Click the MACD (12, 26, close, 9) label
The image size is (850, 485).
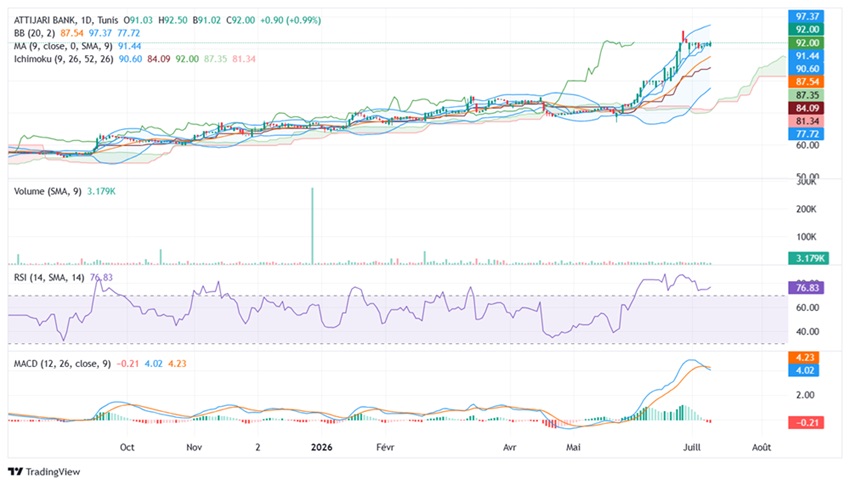pyautogui.click(x=62, y=364)
